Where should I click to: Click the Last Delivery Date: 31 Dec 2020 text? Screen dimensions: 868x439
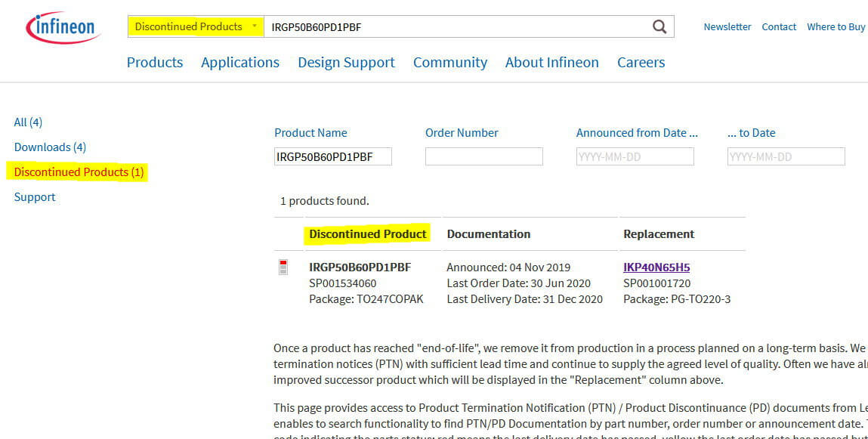click(x=525, y=299)
